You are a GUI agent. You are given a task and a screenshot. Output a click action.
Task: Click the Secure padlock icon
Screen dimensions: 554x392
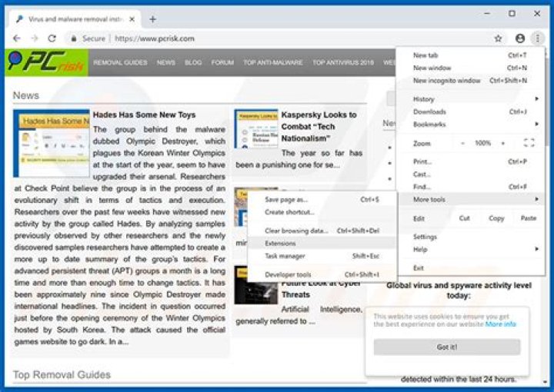pos(74,38)
